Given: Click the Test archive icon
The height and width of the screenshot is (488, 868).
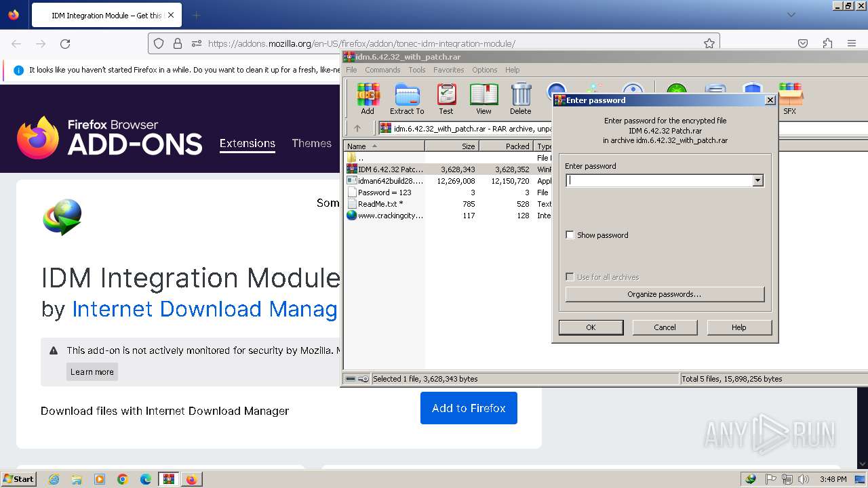Looking at the screenshot, I should (446, 99).
